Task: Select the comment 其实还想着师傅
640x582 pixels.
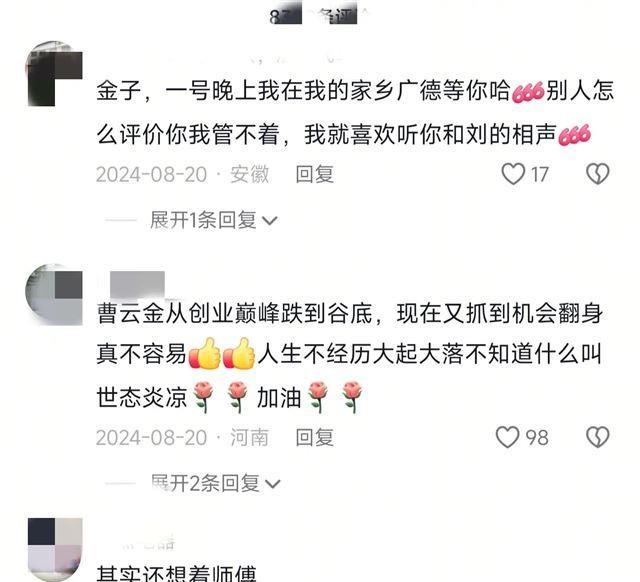Action: click(176, 573)
